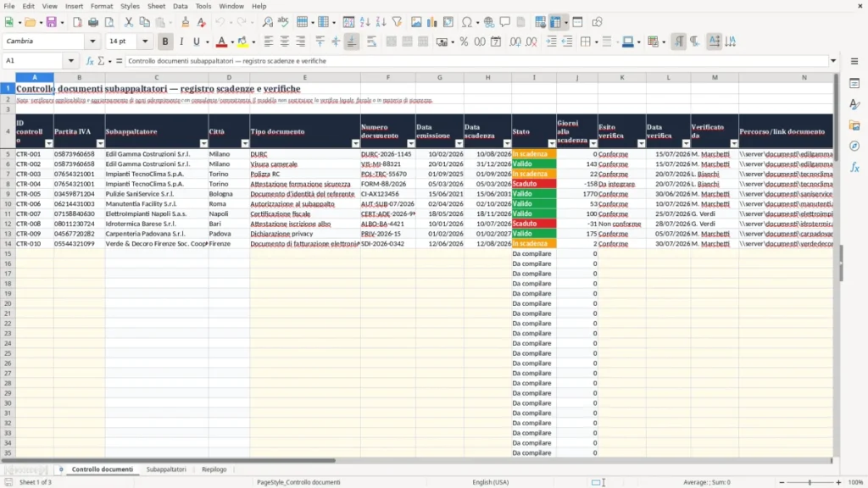Switch to the Subappaltatori sheet tab
868x488 pixels.
tap(166, 469)
